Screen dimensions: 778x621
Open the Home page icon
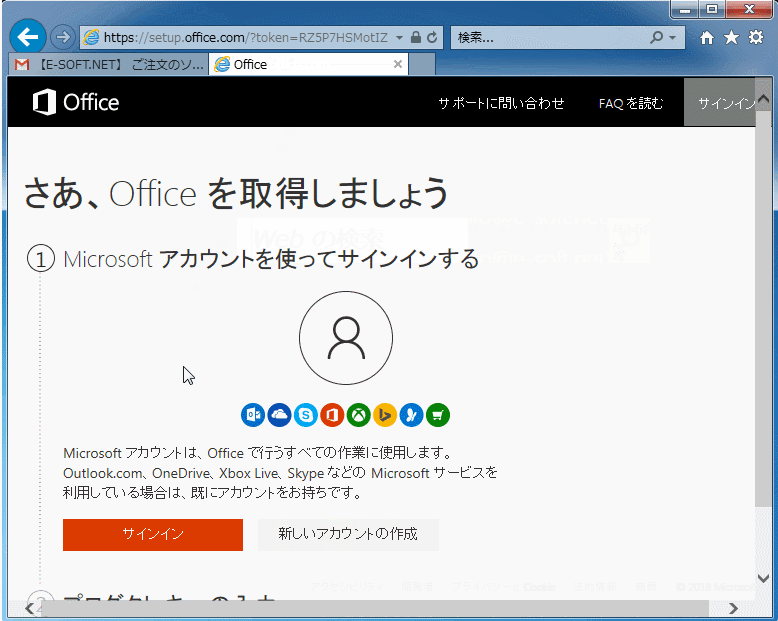tap(707, 38)
